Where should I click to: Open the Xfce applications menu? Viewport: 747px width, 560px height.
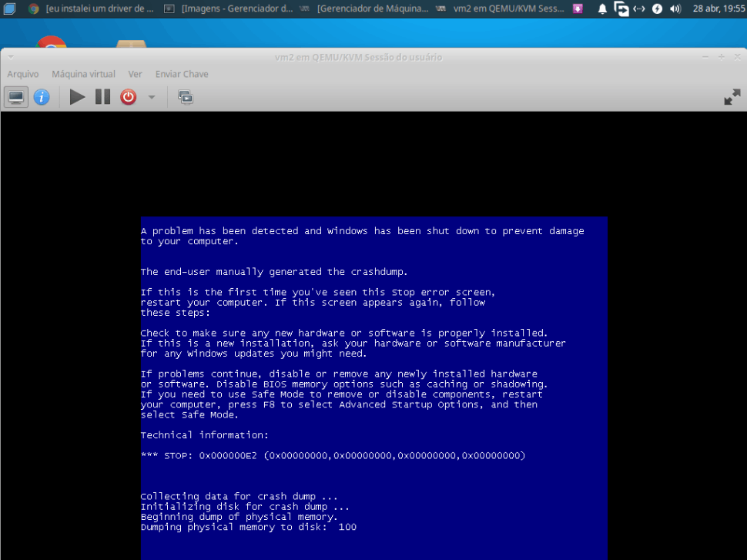tap(9, 8)
